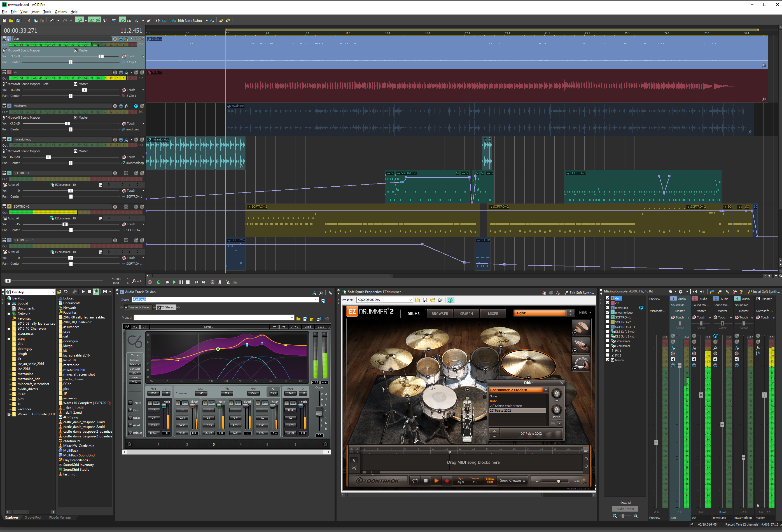The height and width of the screenshot is (532, 782).
Task: Switch to the Groove Pool tab
Action: (x=33, y=518)
